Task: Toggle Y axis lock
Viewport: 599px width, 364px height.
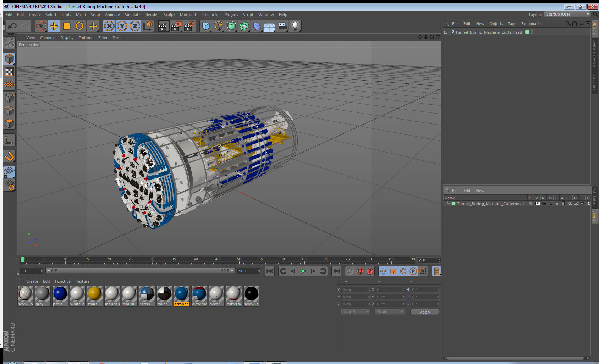Action: pos(122,26)
